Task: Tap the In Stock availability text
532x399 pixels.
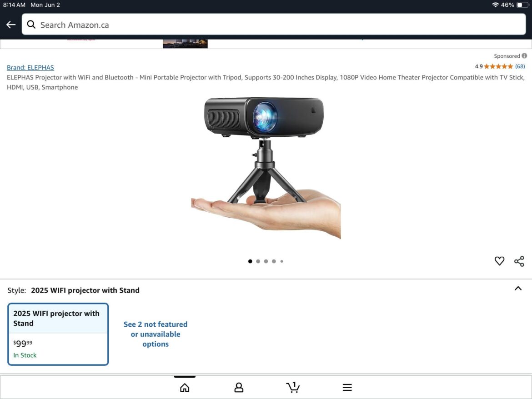Action: coord(25,355)
